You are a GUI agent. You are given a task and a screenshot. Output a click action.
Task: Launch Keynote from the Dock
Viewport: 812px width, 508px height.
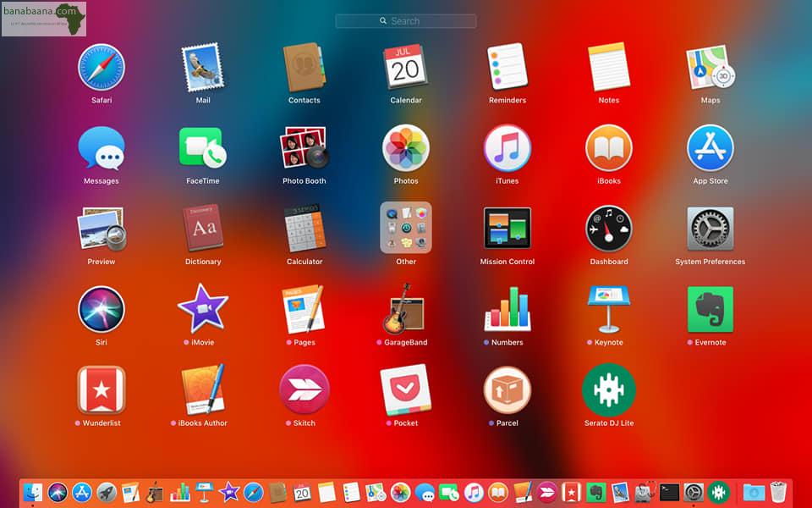(204, 492)
